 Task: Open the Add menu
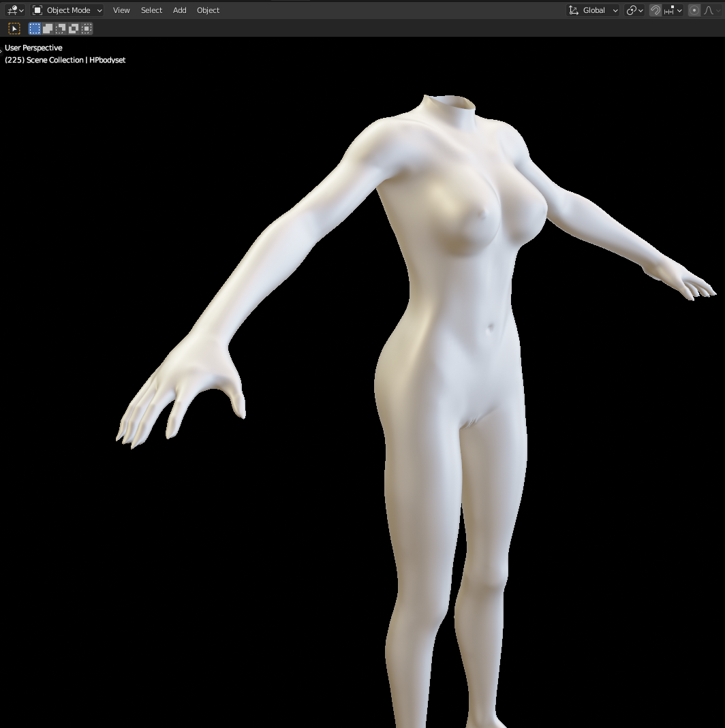pyautogui.click(x=180, y=10)
